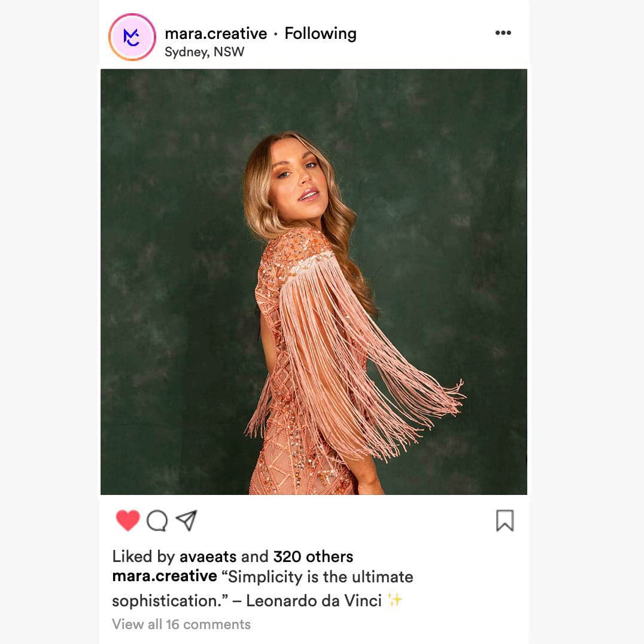Share the post via paper plane icon
644x644 pixels.
(187, 520)
